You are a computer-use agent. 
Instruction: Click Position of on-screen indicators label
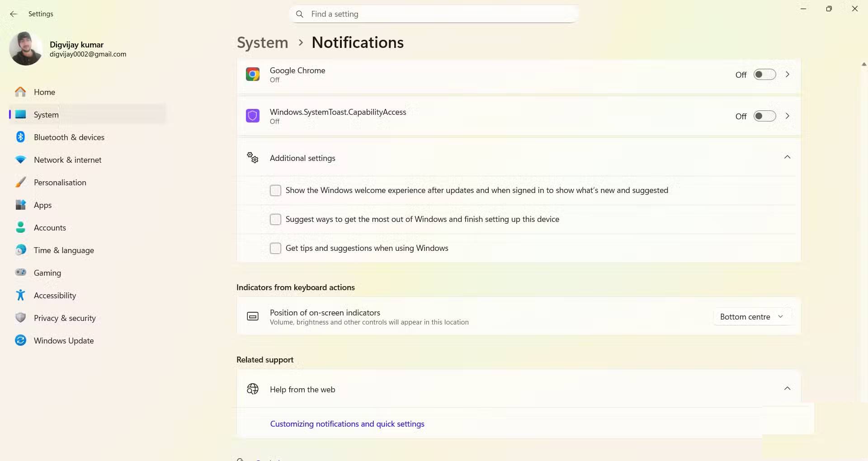pyautogui.click(x=325, y=313)
